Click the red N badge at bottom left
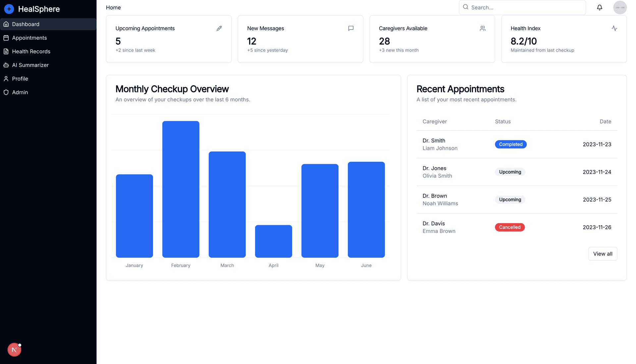Viewport: 636px width, 364px height. tap(14, 349)
